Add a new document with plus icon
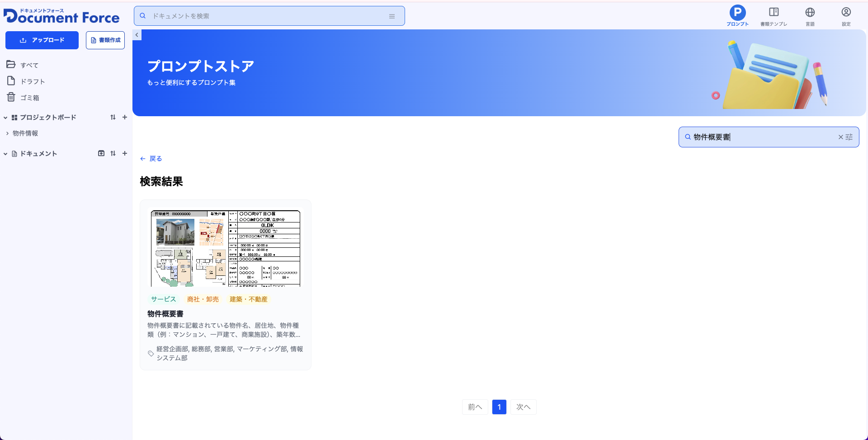 tap(125, 153)
